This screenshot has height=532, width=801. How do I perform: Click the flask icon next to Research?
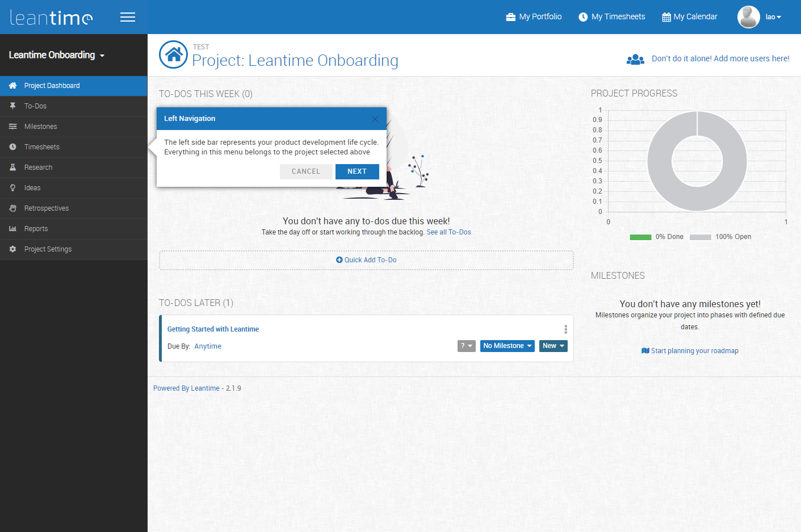point(12,167)
